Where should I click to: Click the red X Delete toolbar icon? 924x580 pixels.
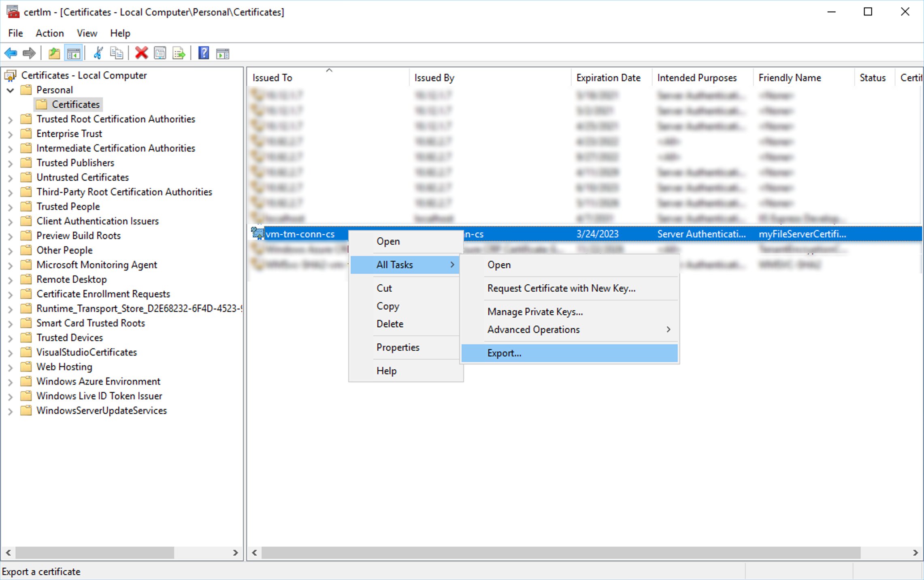pyautogui.click(x=141, y=53)
